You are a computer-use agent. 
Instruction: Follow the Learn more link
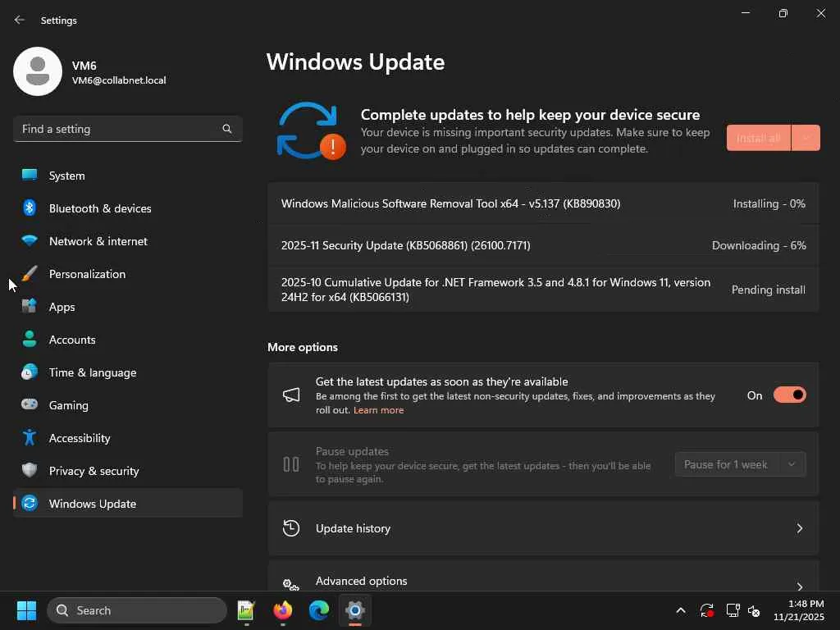(x=378, y=410)
